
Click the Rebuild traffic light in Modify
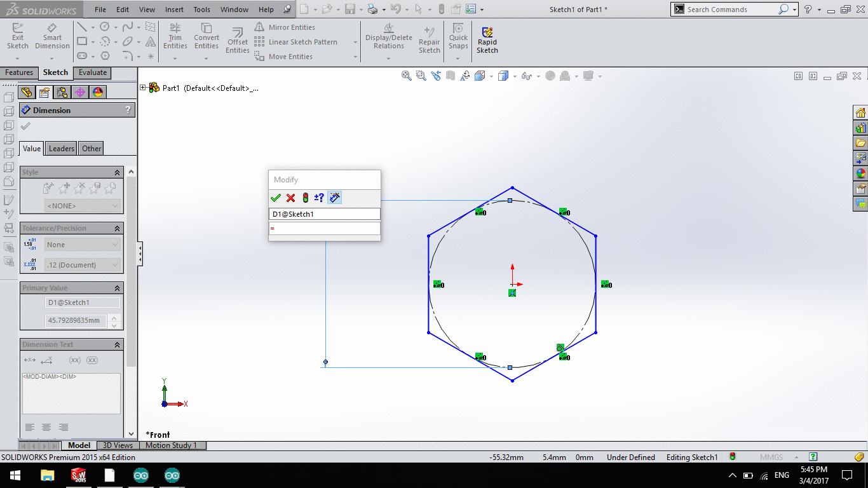(x=305, y=198)
